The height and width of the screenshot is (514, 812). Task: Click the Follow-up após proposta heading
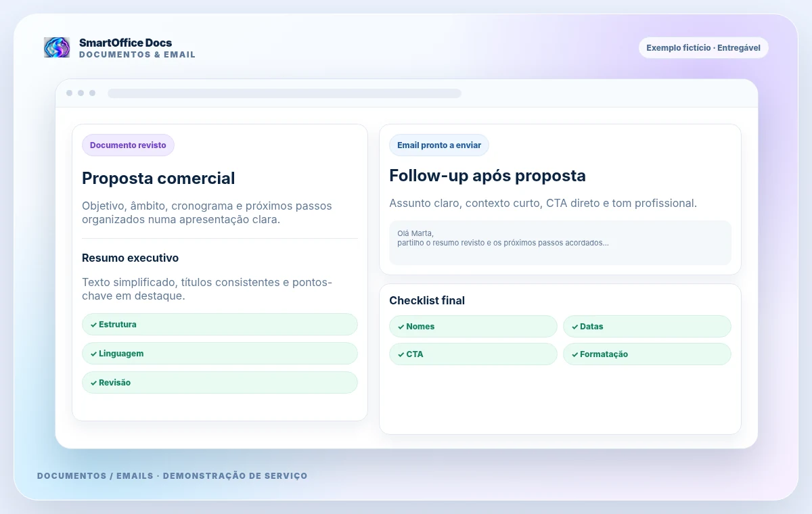tap(487, 176)
